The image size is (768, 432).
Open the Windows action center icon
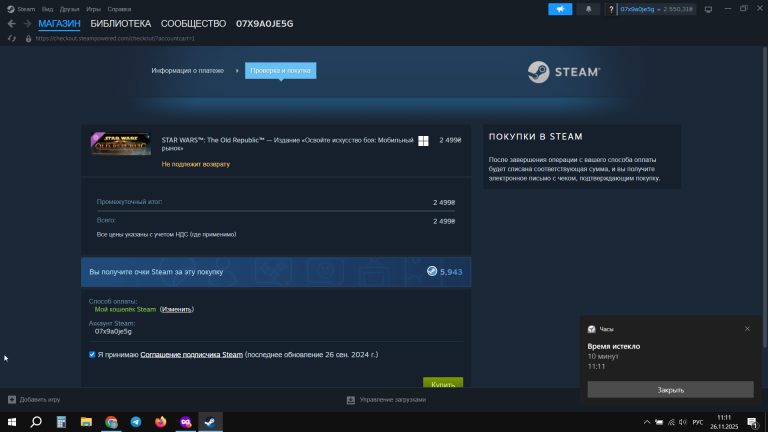tap(753, 422)
